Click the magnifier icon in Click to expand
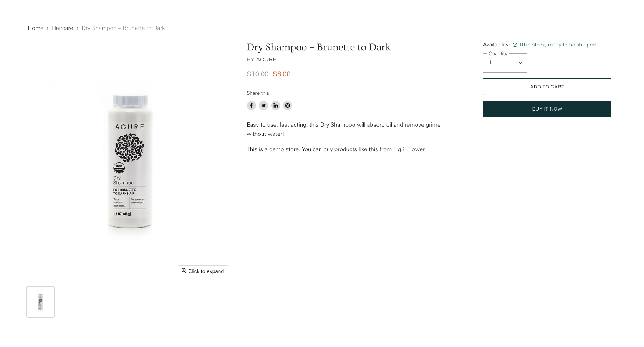 (185, 271)
